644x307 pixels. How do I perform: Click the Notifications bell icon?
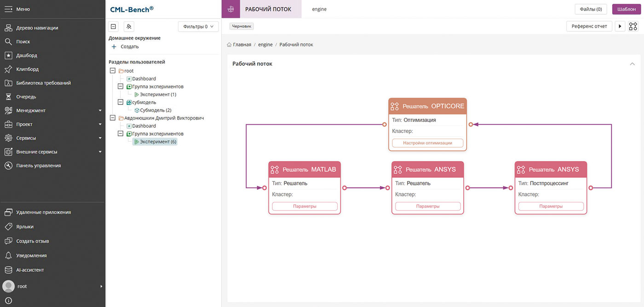click(8, 255)
